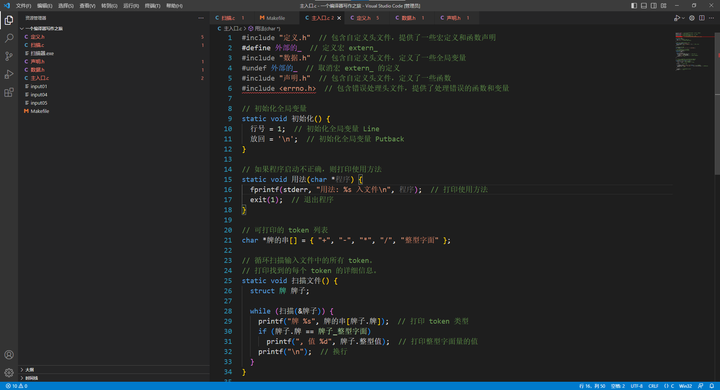The image size is (720, 390).
Task: Switch to the Makefile editor tab
Action: pos(272,18)
